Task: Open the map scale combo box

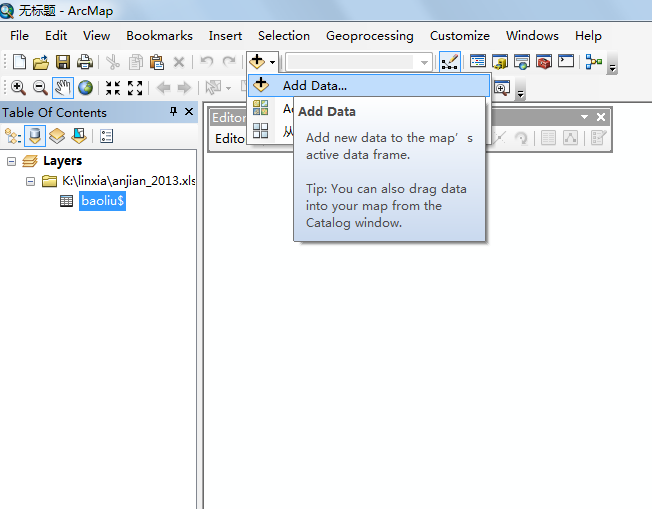Action: [359, 62]
